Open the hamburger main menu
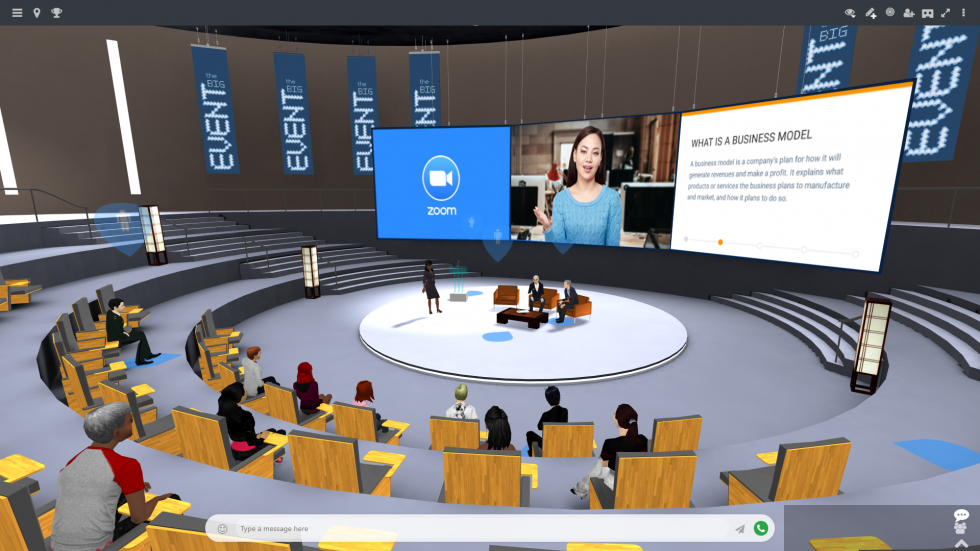This screenshot has height=551, width=980. (x=17, y=13)
